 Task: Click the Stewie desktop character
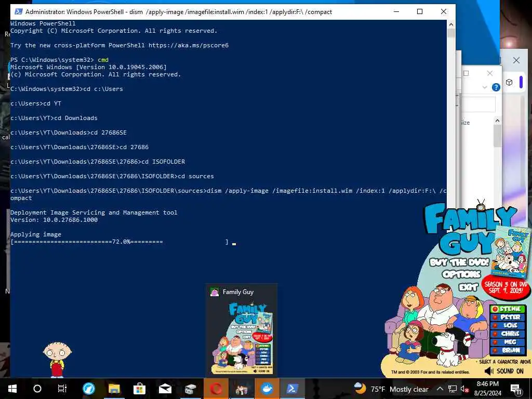(57, 360)
